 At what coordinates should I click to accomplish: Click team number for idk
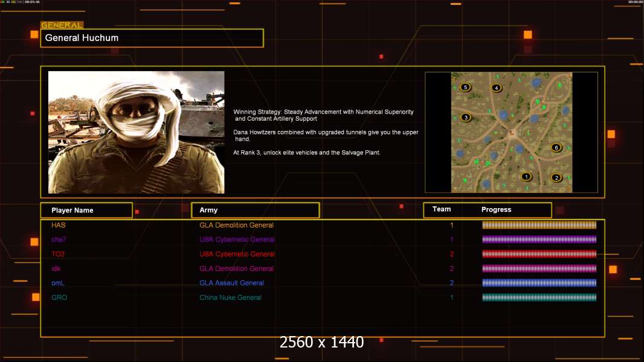coord(452,268)
